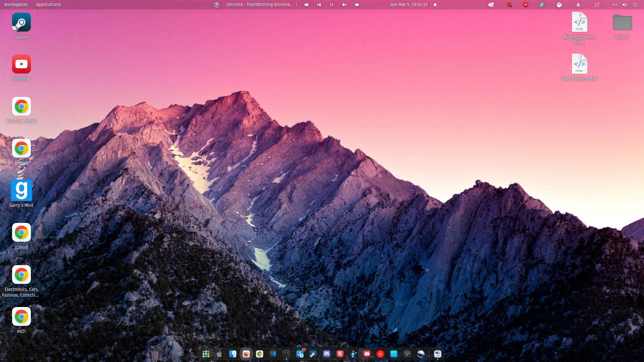Open Discord in the dock
Screen dimensions: 644x362
click(x=326, y=354)
